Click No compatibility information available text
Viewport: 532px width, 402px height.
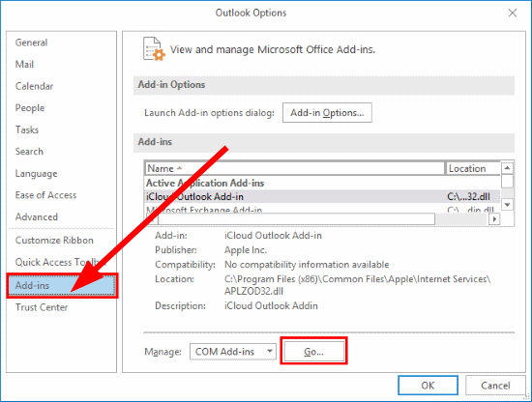pyautogui.click(x=307, y=265)
